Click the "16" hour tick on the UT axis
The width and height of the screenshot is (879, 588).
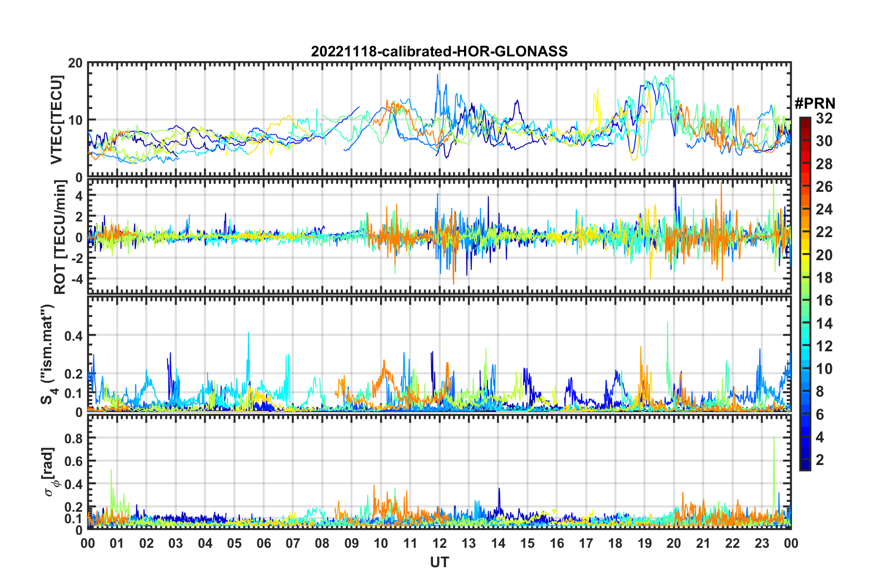[x=557, y=543]
